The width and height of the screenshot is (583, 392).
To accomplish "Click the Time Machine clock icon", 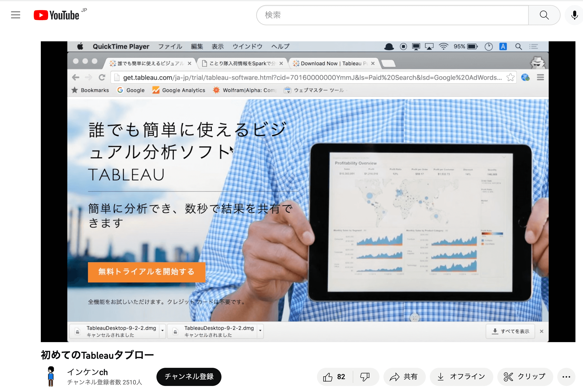I will coord(489,47).
